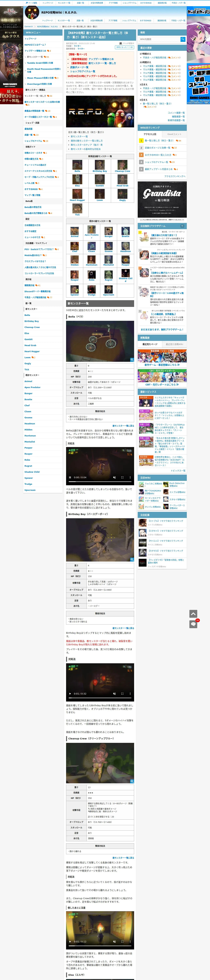Click the Gamerch breadcrumb link
Image resolution: width=210 pixels, height=980 pixels.
pos(29,27)
